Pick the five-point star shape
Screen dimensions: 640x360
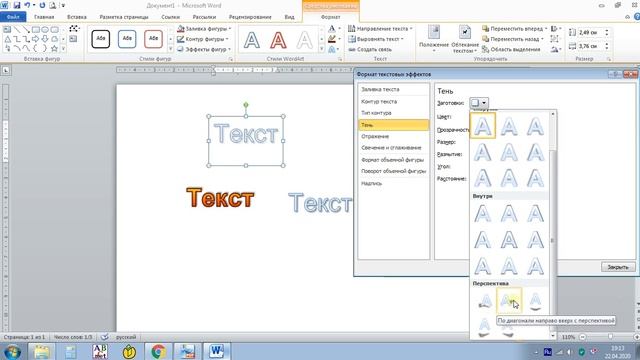click(x=54, y=49)
